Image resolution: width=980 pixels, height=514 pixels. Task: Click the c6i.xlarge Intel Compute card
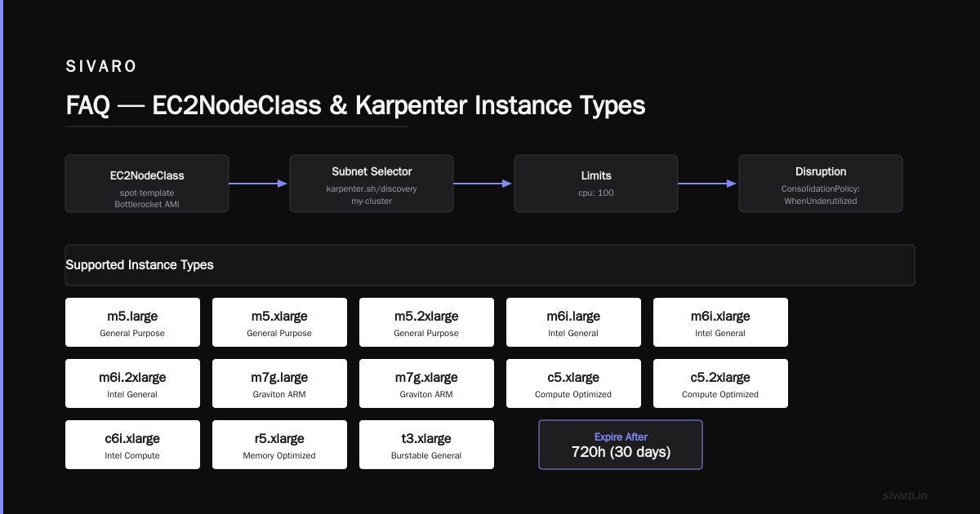(132, 445)
